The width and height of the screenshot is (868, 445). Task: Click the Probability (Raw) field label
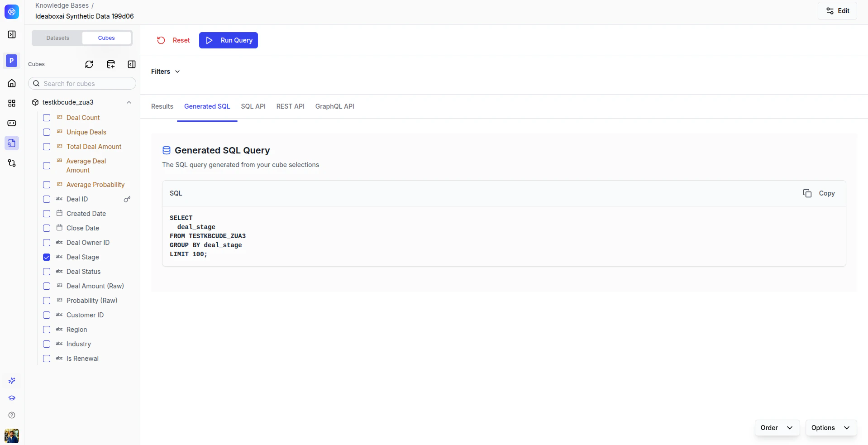click(x=92, y=301)
